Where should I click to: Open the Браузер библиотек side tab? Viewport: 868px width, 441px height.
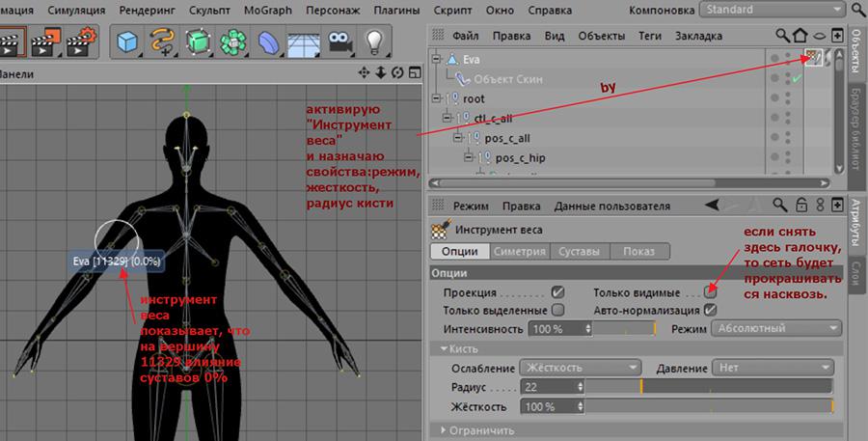[855, 129]
